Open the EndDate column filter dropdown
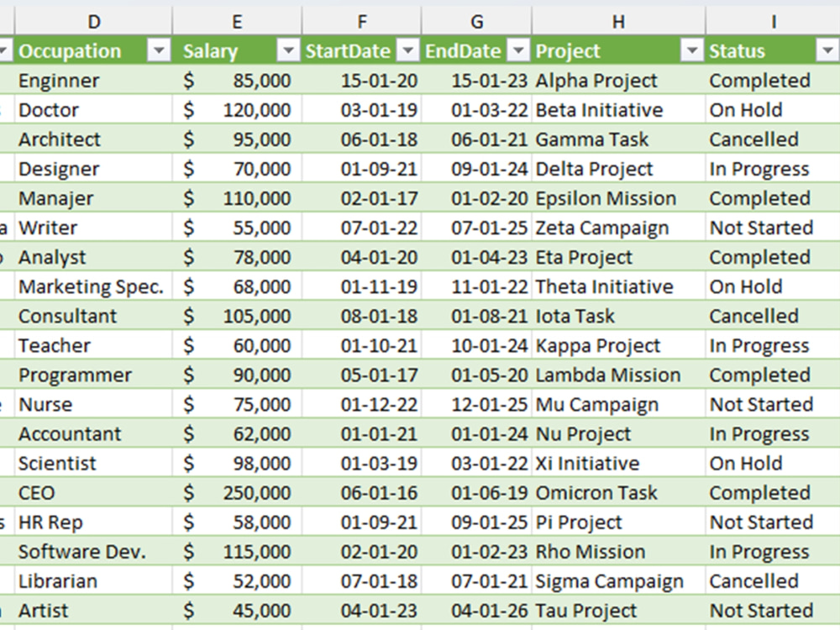The width and height of the screenshot is (840, 630). [x=518, y=51]
